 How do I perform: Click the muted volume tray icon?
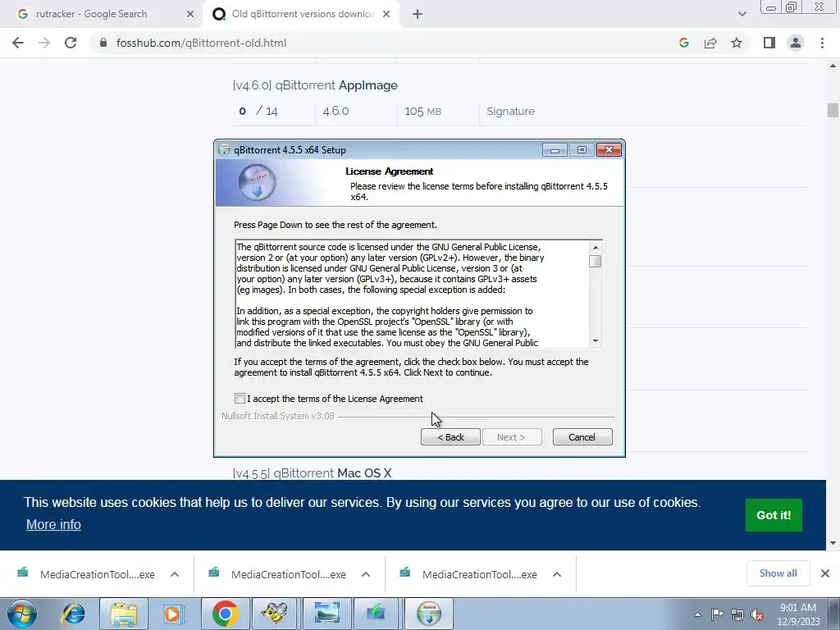[x=757, y=614]
